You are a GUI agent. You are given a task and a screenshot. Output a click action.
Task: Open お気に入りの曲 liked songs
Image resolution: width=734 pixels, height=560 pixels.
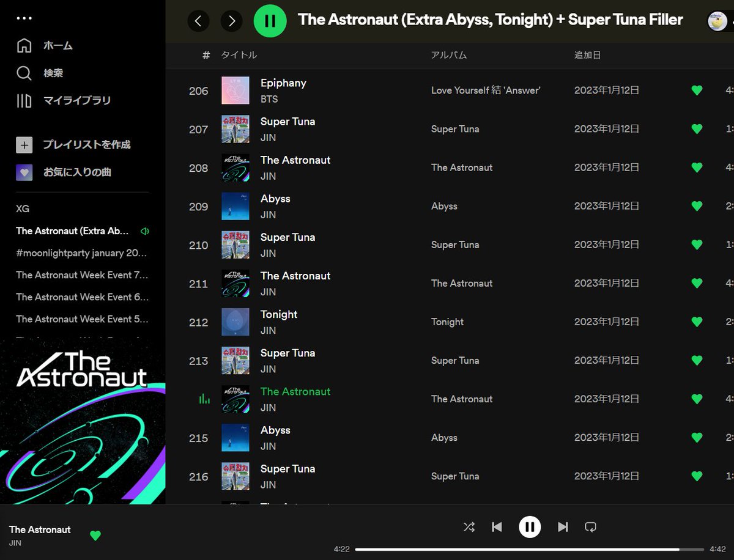click(64, 172)
